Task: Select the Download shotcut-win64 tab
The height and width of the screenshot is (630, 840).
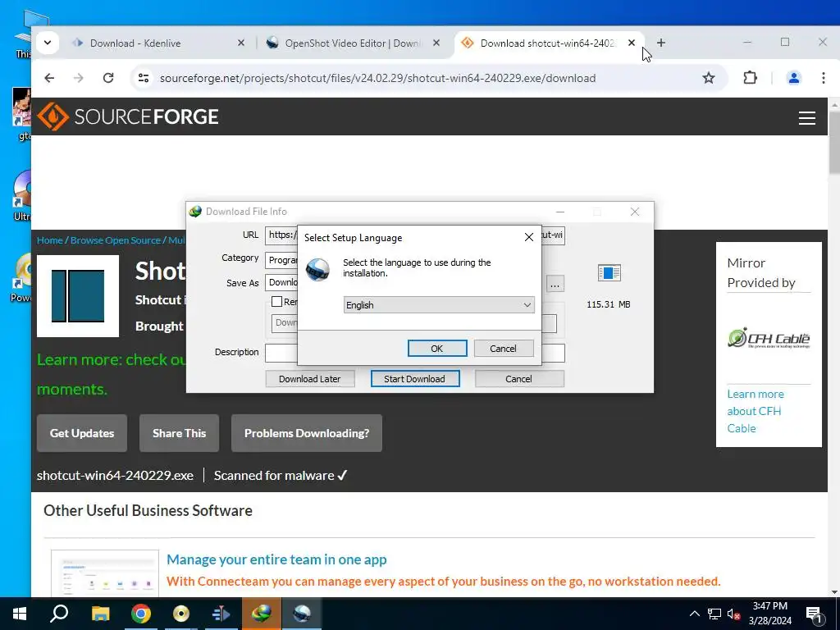Action: (546, 43)
